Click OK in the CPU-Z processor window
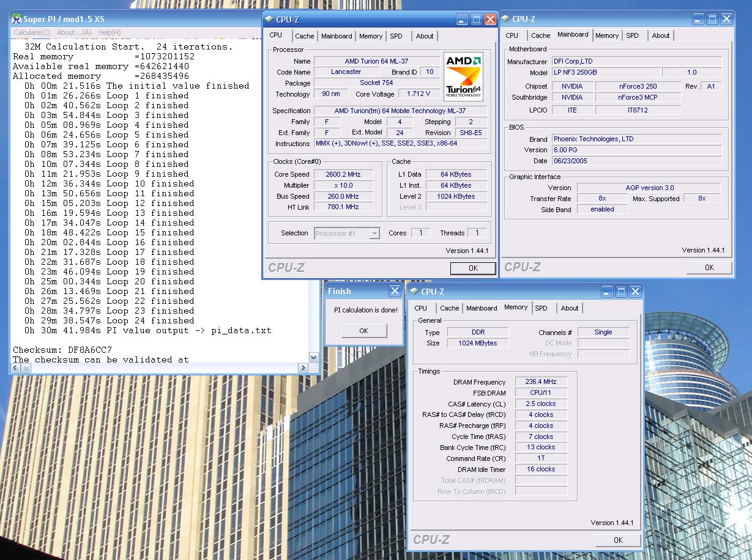 coord(473,268)
